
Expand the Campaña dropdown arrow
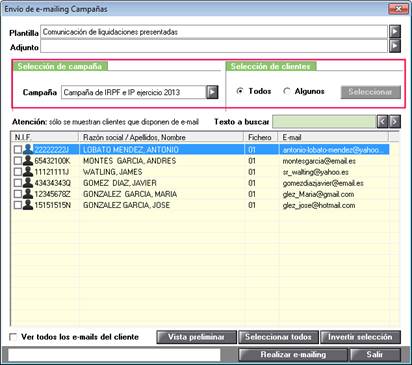pos(212,92)
